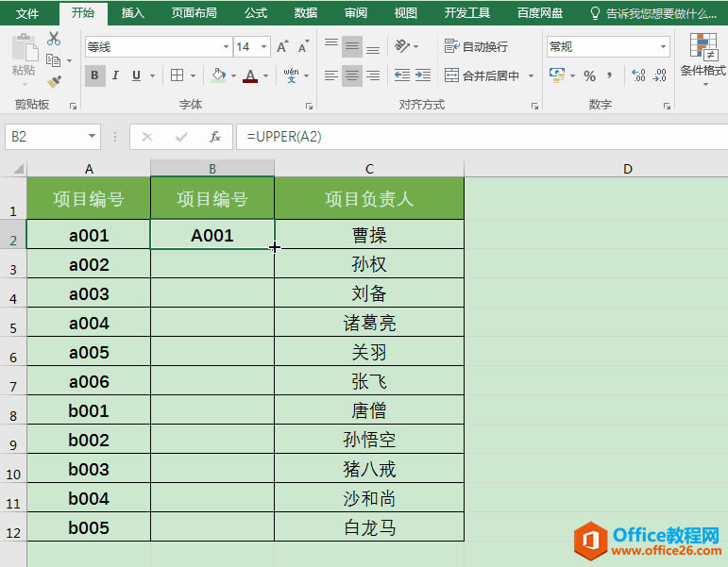Viewport: 728px width, 567px height.
Task: Click the Select All corner triangle
Action: (18, 168)
